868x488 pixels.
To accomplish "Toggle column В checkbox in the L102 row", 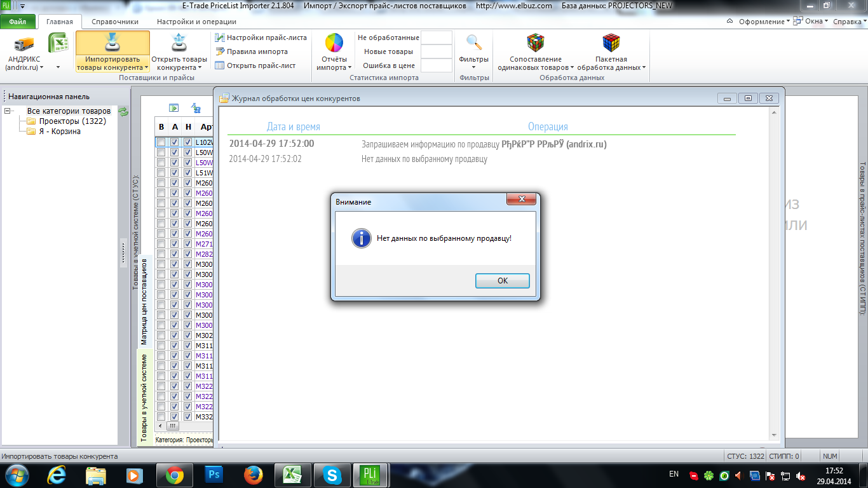I will pyautogui.click(x=161, y=142).
